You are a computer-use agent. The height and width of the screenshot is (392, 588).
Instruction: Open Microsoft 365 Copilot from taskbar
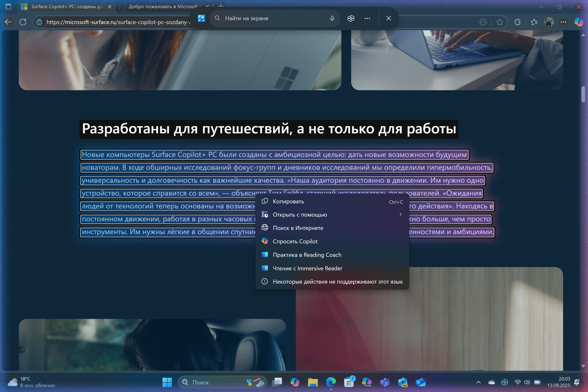click(367, 382)
